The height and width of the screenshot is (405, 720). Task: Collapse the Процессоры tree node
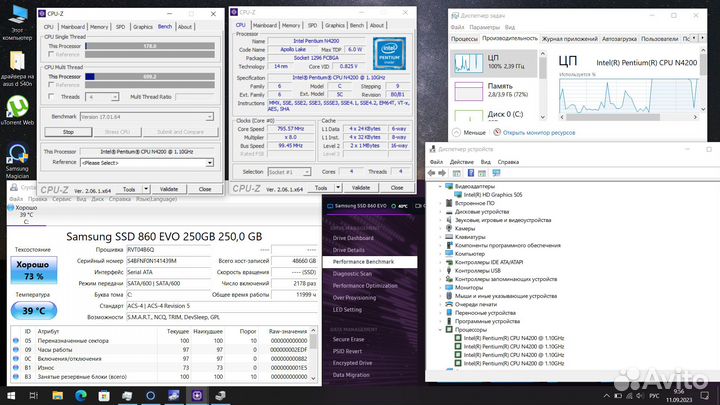[x=440, y=330]
